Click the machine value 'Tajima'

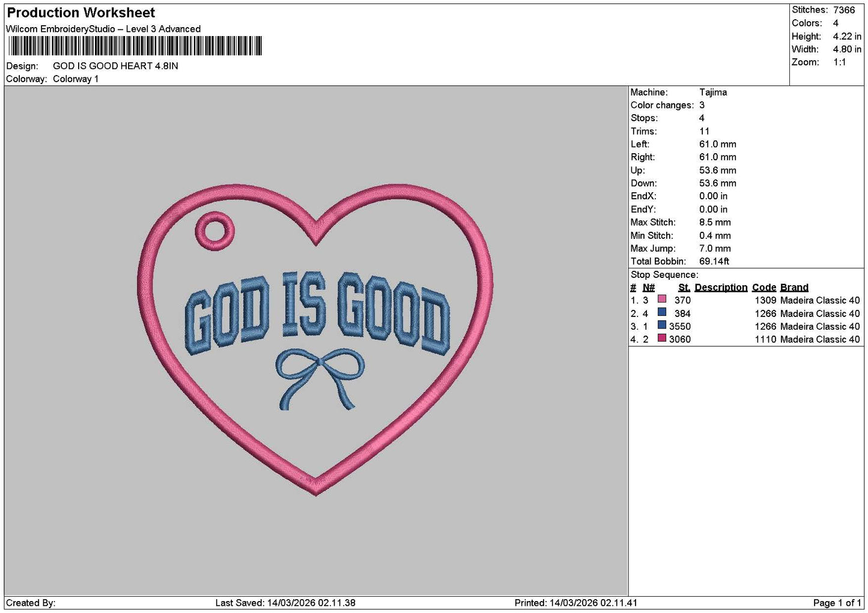[x=713, y=92]
